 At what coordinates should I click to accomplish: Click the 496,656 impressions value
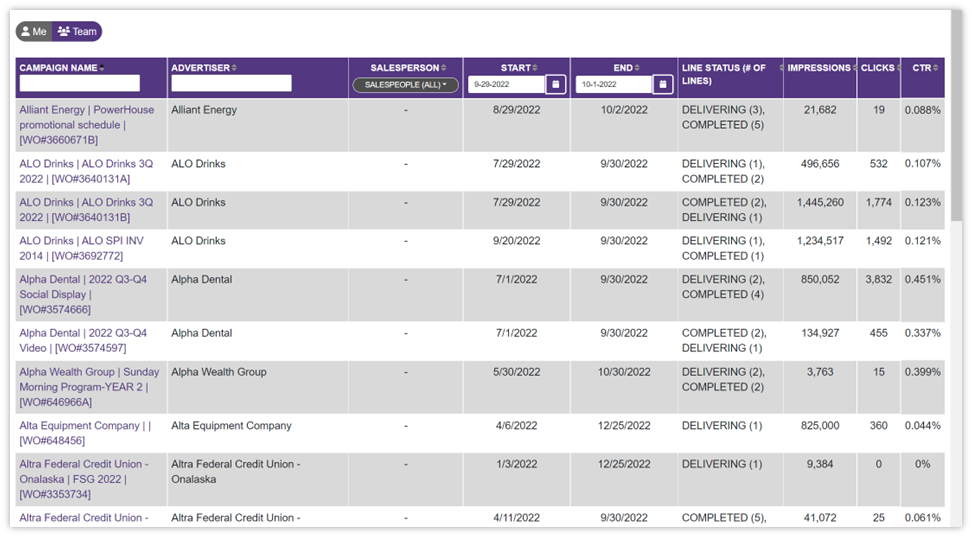[x=820, y=164]
